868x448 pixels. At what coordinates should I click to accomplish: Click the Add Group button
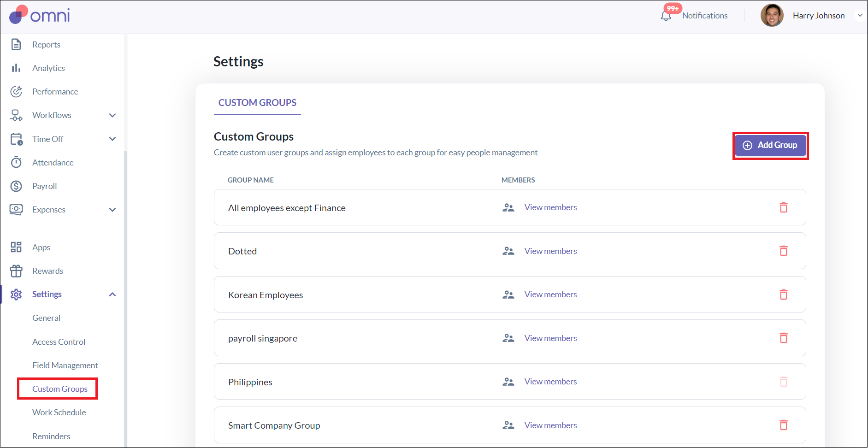(770, 145)
